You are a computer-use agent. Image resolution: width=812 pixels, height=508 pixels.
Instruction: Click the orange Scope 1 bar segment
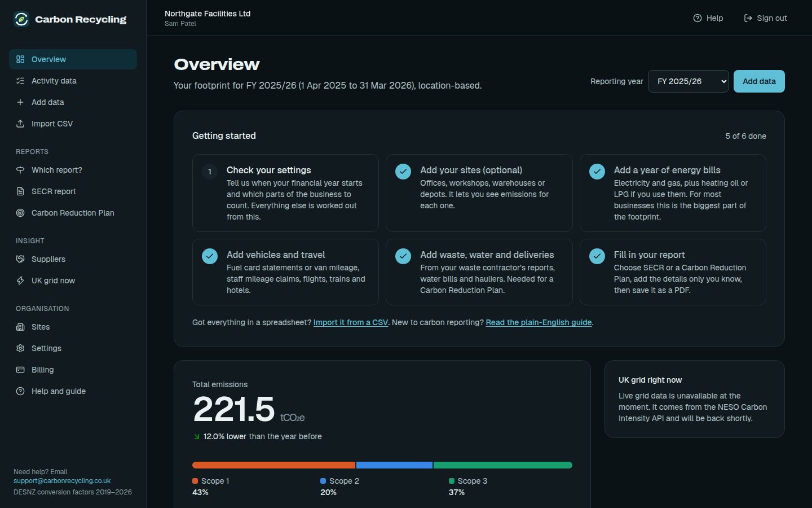click(274, 465)
